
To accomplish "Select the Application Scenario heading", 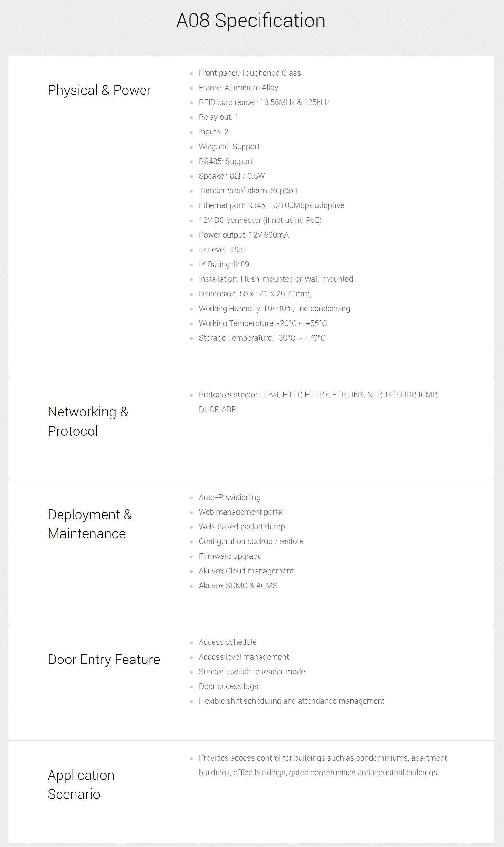I will coord(81,785).
